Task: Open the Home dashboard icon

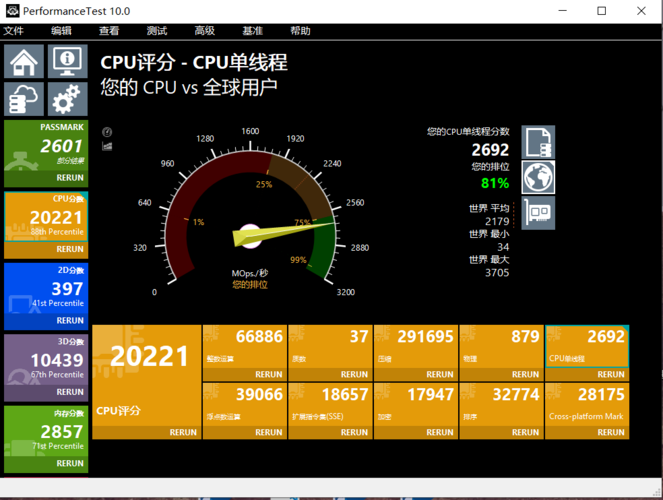Action: (x=24, y=62)
